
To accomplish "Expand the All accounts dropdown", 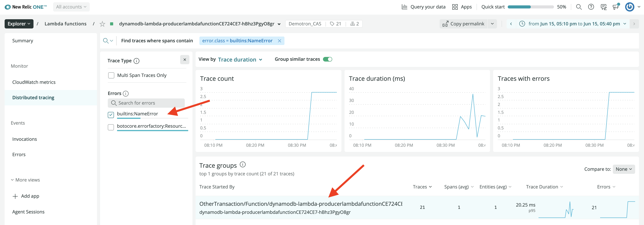I will pos(71,7).
